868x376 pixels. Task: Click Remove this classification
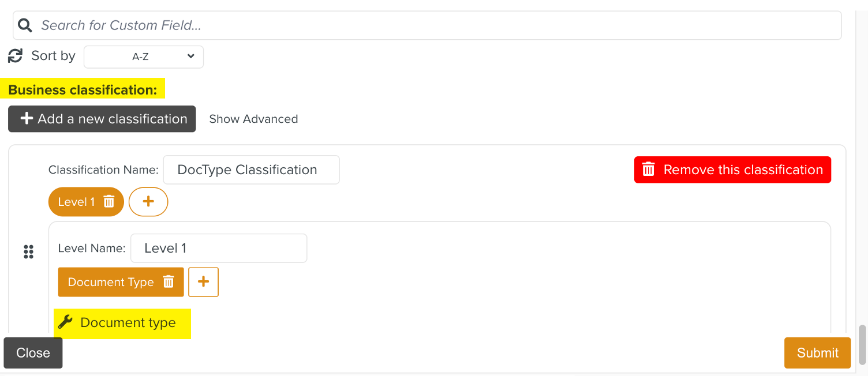point(732,170)
